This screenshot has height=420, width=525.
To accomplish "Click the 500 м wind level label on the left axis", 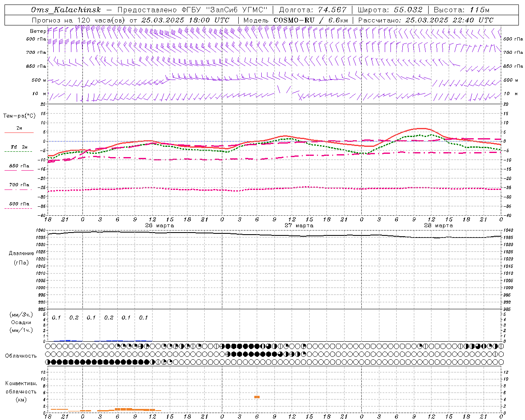I will tap(39, 80).
